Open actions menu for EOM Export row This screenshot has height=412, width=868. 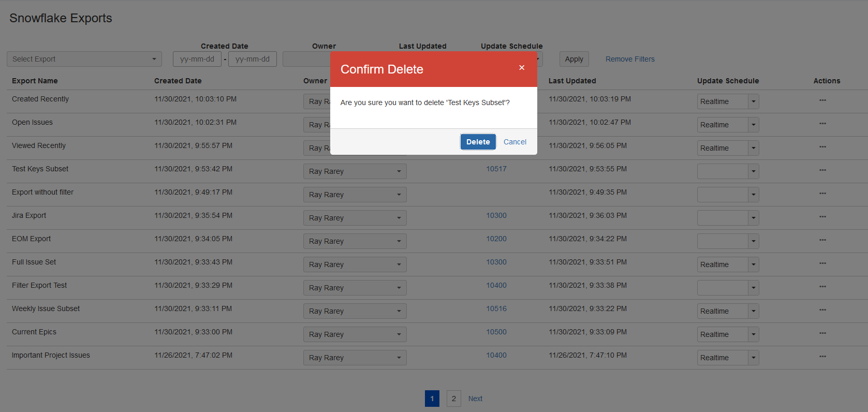[822, 240]
